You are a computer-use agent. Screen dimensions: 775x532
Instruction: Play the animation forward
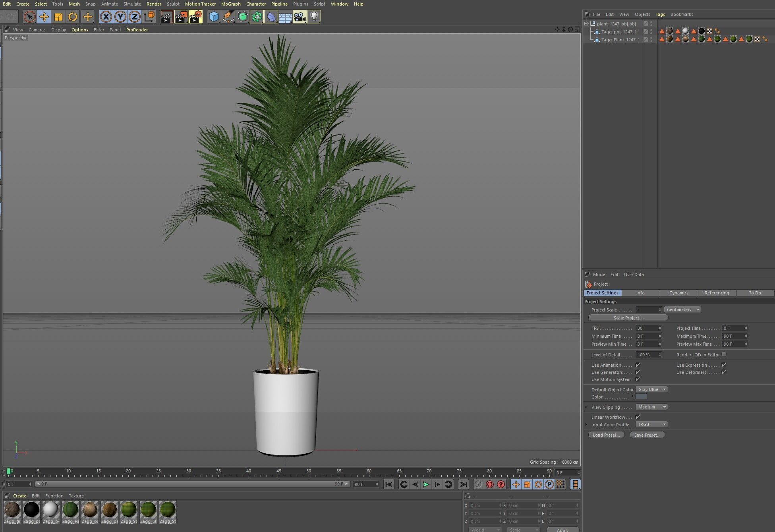[426, 484]
